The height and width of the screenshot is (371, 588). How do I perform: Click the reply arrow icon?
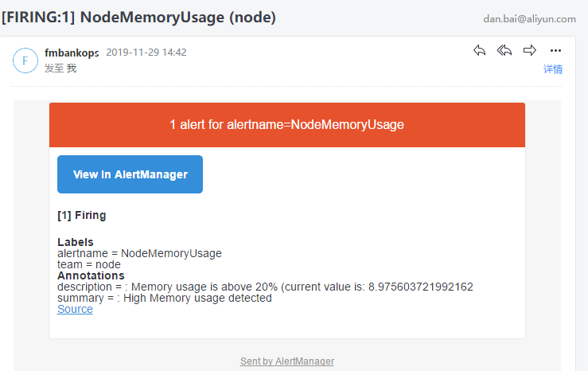tap(479, 50)
